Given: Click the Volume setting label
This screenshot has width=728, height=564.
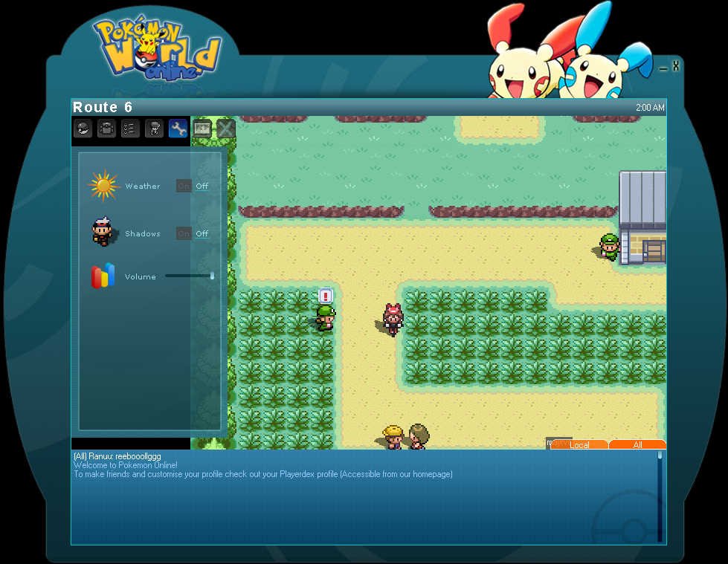Looking at the screenshot, I should (x=141, y=276).
